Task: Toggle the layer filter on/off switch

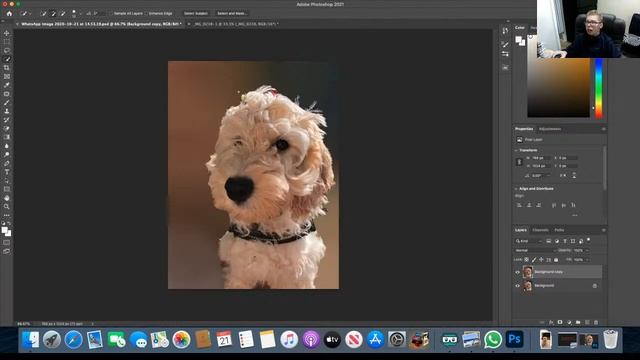Action: [589, 240]
